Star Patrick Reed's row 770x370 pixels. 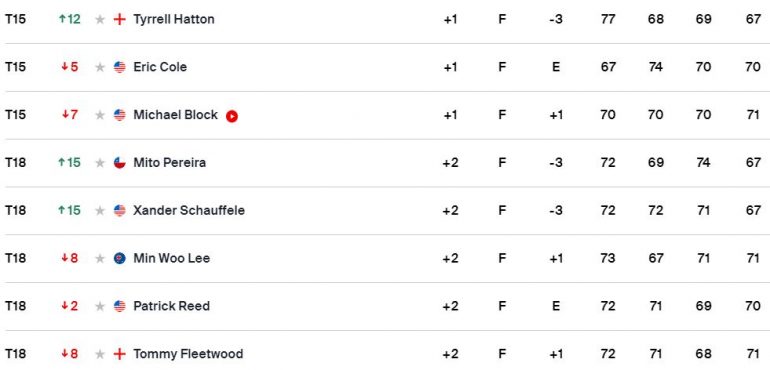click(x=100, y=306)
